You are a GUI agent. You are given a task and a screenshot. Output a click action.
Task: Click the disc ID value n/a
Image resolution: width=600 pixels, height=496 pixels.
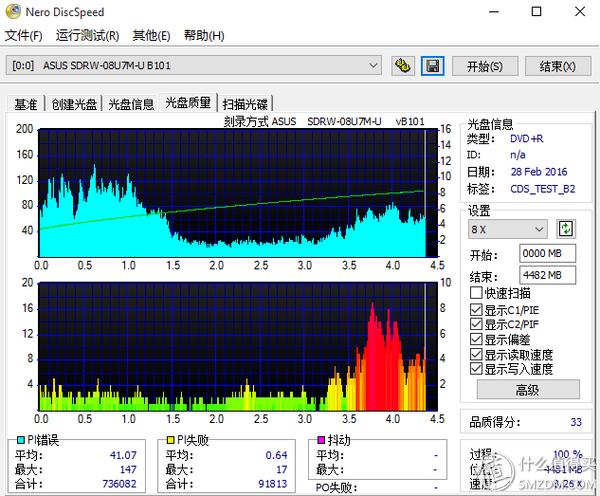pyautogui.click(x=518, y=155)
